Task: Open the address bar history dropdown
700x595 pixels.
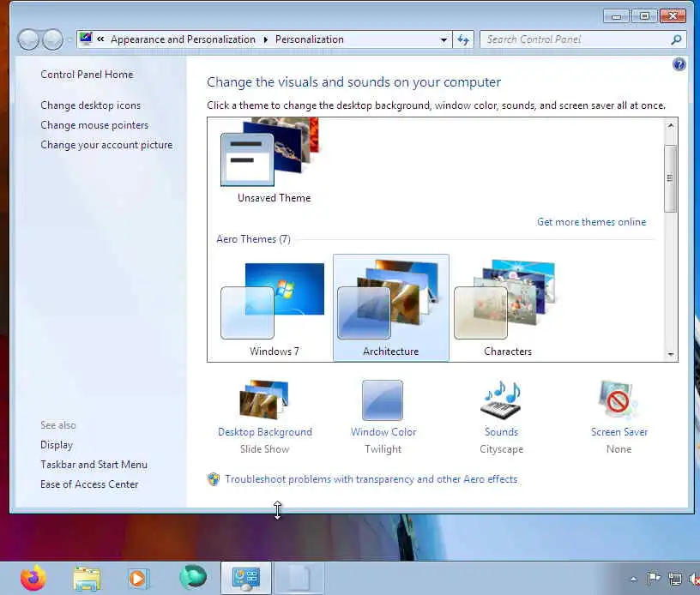Action: tap(444, 39)
